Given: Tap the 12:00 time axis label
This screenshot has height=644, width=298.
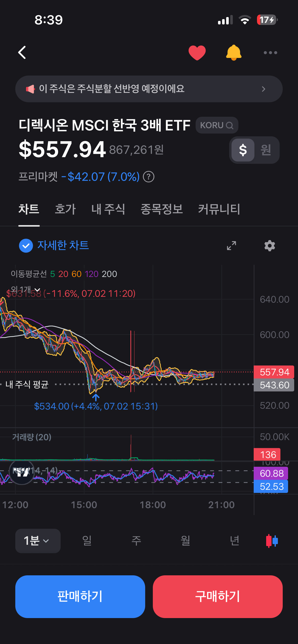Looking at the screenshot, I should click(15, 505).
